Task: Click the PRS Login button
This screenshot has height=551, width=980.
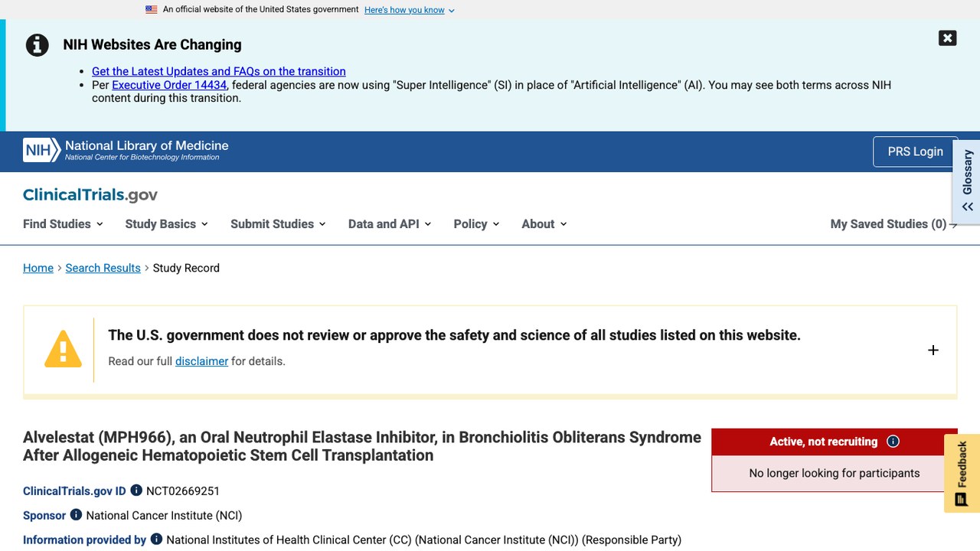Action: click(x=915, y=152)
